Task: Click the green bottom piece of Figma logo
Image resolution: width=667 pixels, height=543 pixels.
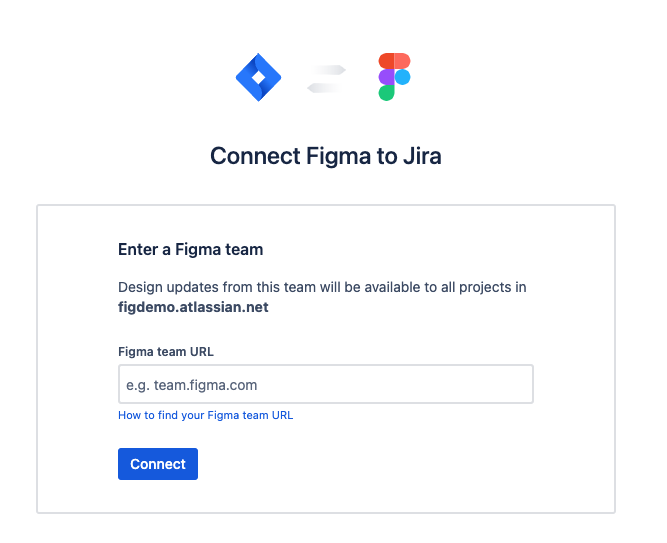Action: point(387,93)
